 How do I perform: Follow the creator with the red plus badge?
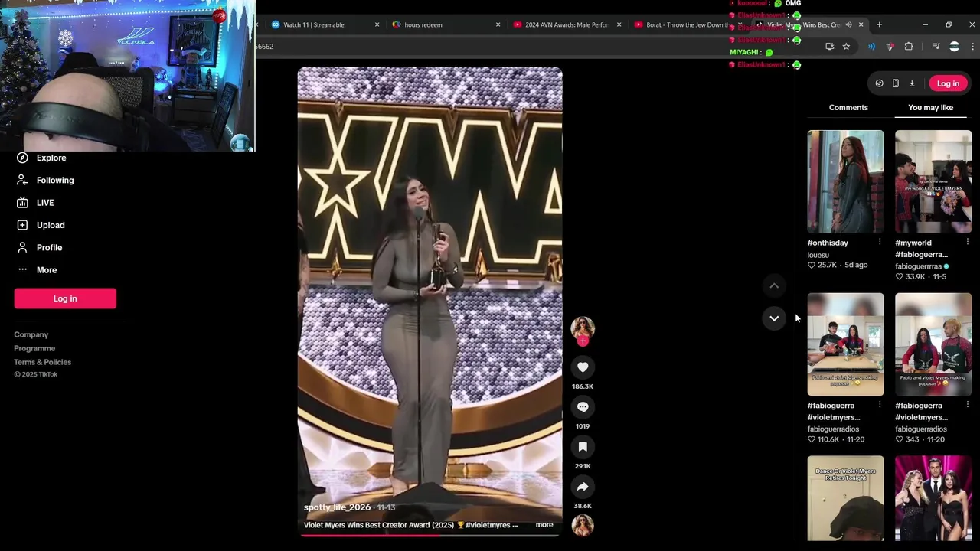pos(583,341)
